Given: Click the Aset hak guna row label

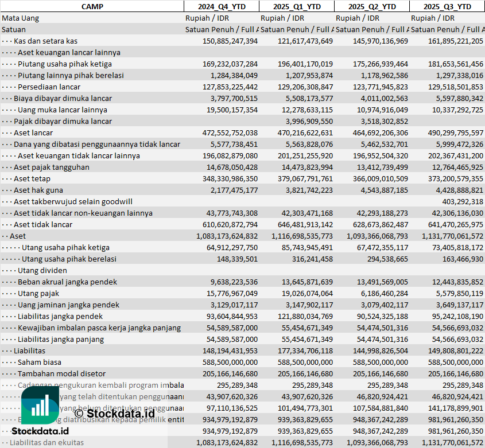Looking at the screenshot, I should click(38, 190).
